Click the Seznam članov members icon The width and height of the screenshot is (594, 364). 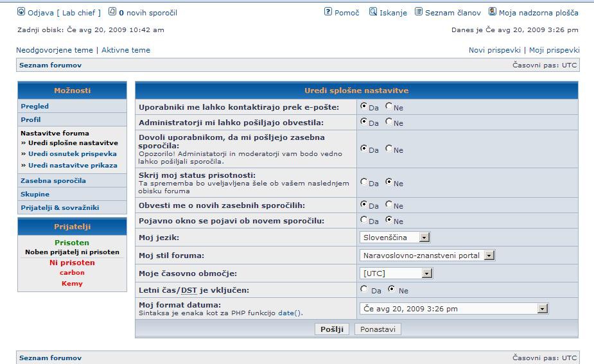point(419,12)
